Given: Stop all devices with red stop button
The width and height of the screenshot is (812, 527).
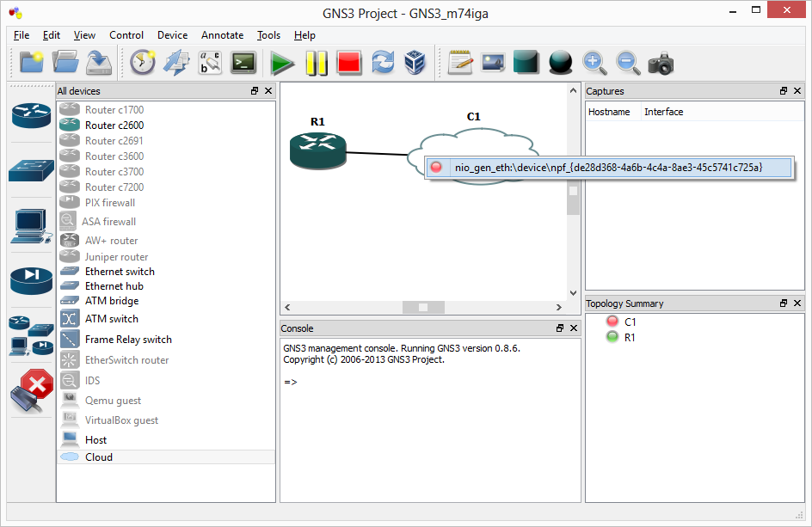Looking at the screenshot, I should (349, 63).
